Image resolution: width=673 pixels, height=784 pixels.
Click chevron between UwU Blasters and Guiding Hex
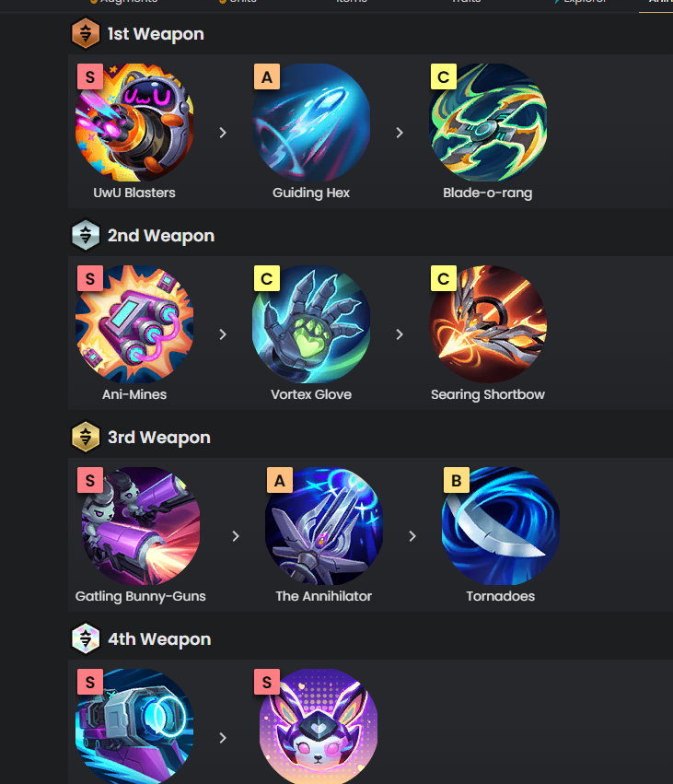point(223,133)
